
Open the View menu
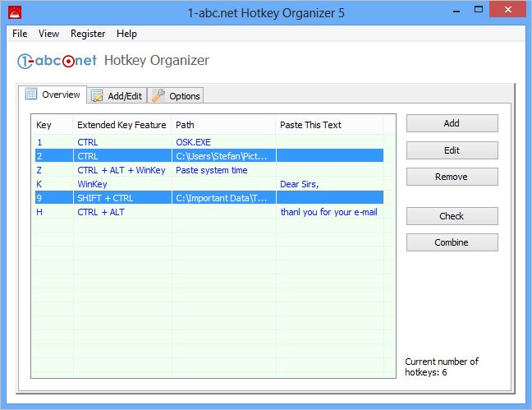coord(48,34)
